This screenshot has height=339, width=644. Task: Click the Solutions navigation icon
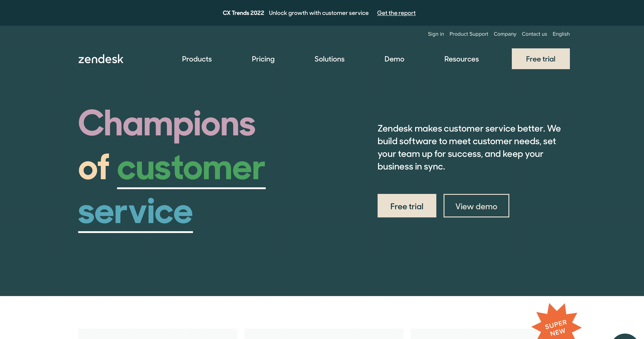(x=329, y=59)
